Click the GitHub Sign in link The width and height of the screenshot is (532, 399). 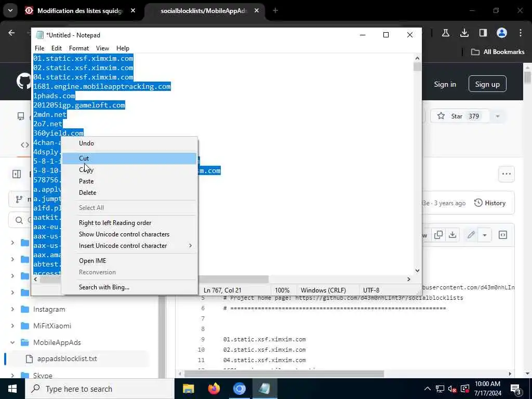445,84
